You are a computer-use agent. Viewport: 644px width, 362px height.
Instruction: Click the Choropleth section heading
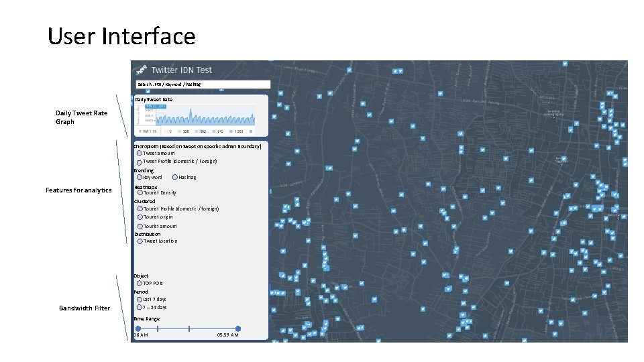click(197, 147)
